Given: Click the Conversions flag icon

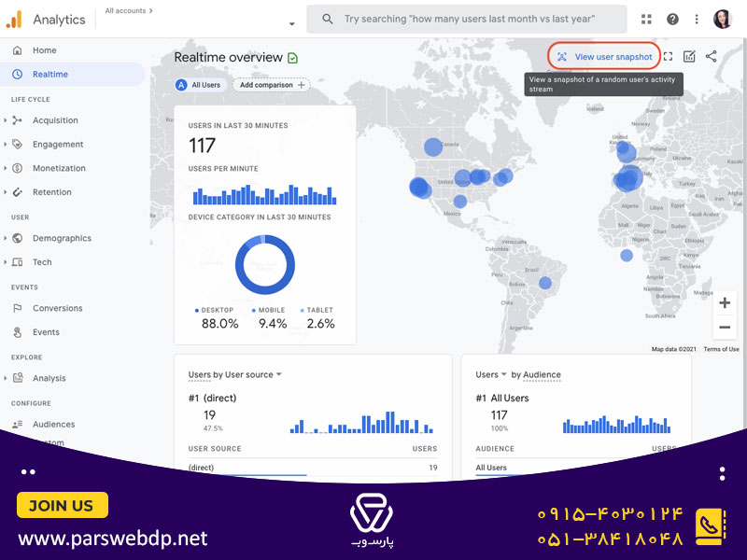Looking at the screenshot, I should pos(18,308).
